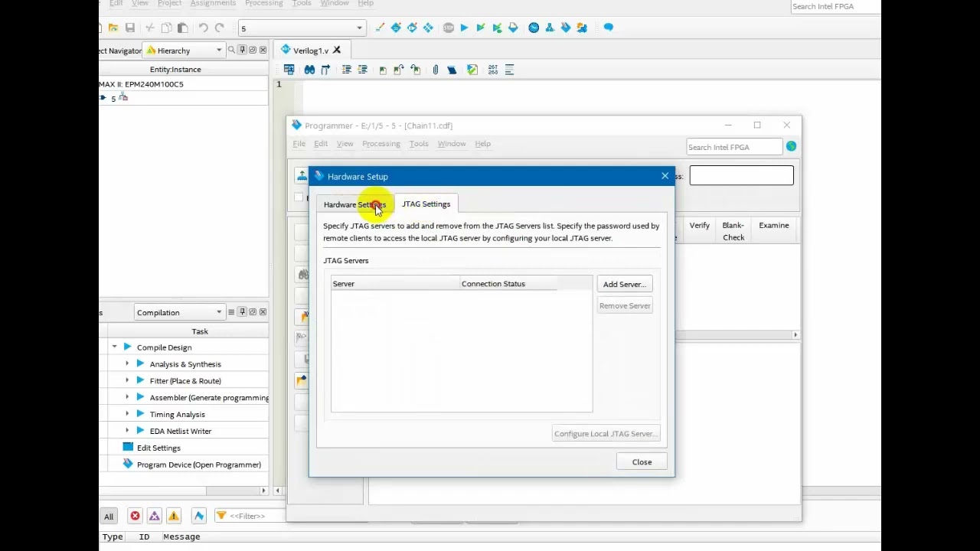The height and width of the screenshot is (551, 980).
Task: Expand the EDA Netlist Writer task
Action: [127, 431]
